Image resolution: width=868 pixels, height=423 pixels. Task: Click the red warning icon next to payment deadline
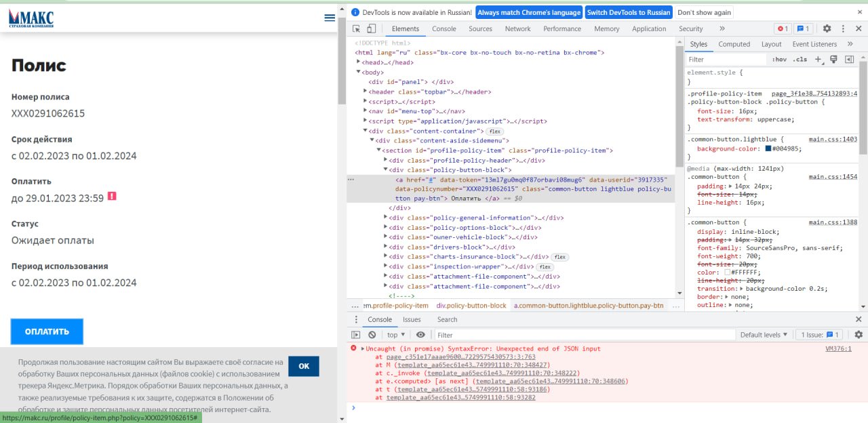tap(112, 197)
